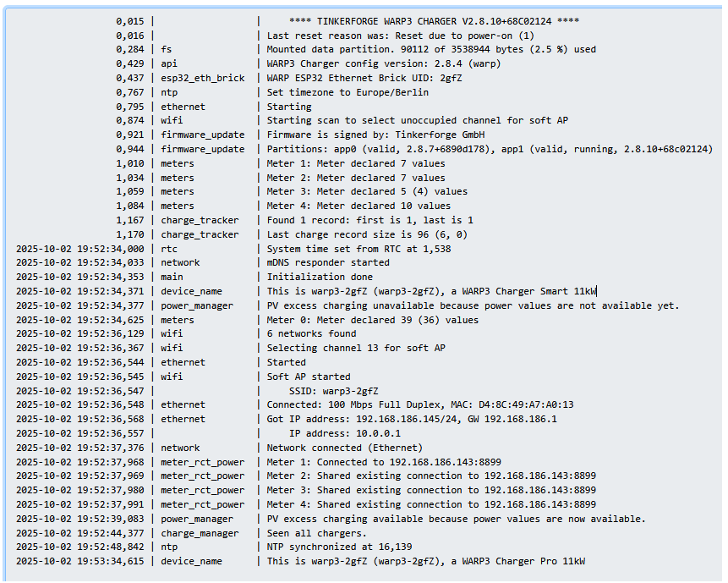Click the 'Set timezone to Europe/Berlin' message
Image resolution: width=728 pixels, height=583 pixels.
(x=348, y=92)
